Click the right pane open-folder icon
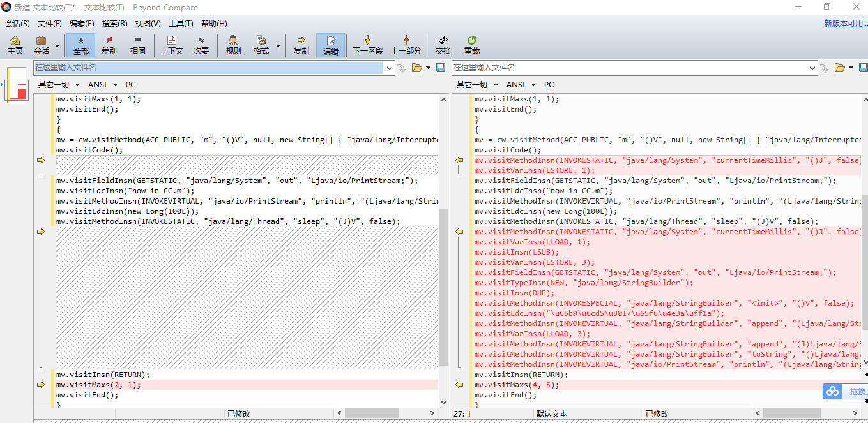The image size is (868, 423). [841, 68]
